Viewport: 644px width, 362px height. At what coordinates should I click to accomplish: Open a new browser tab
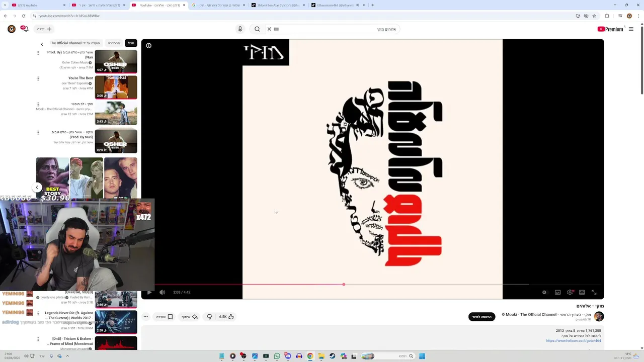pos(372,5)
